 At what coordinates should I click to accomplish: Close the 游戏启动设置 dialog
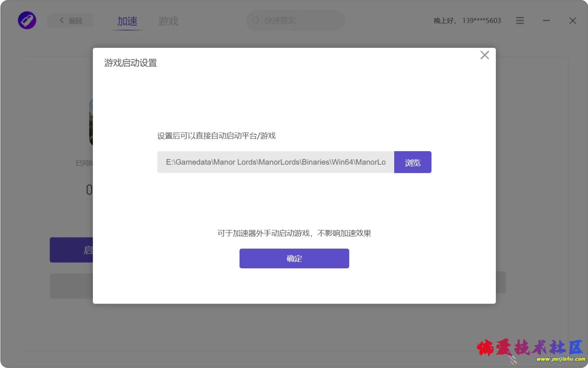(484, 55)
